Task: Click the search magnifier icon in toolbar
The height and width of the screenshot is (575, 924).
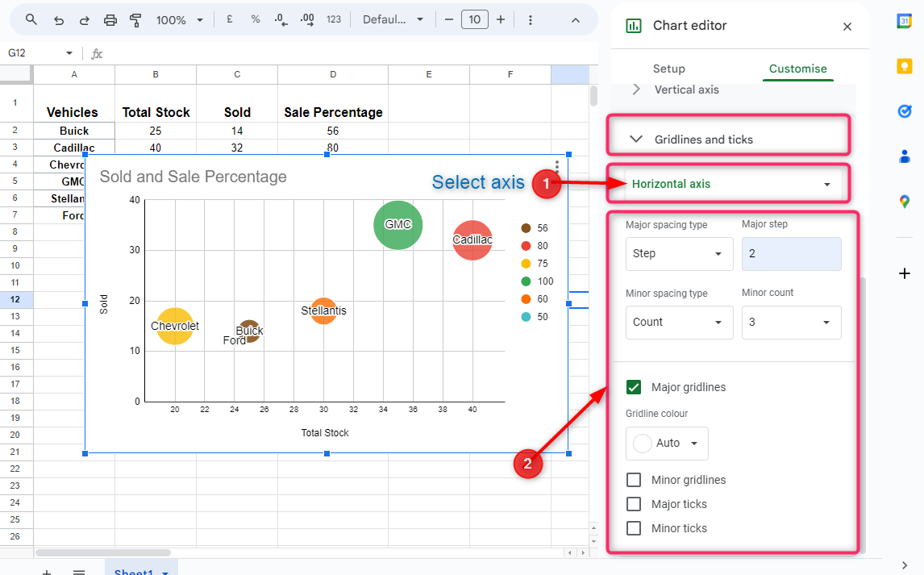Action: click(31, 19)
